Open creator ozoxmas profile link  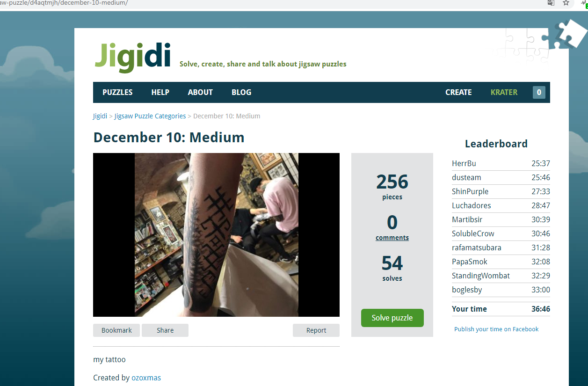[146, 378]
